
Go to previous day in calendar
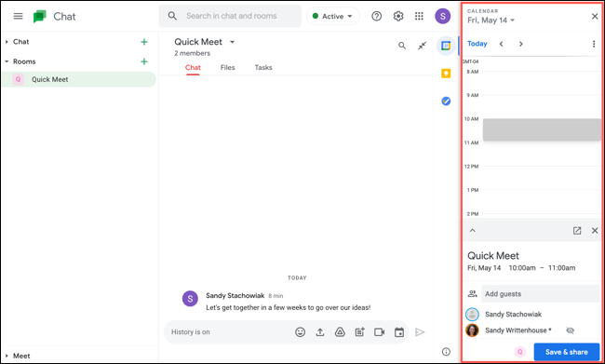(x=501, y=44)
